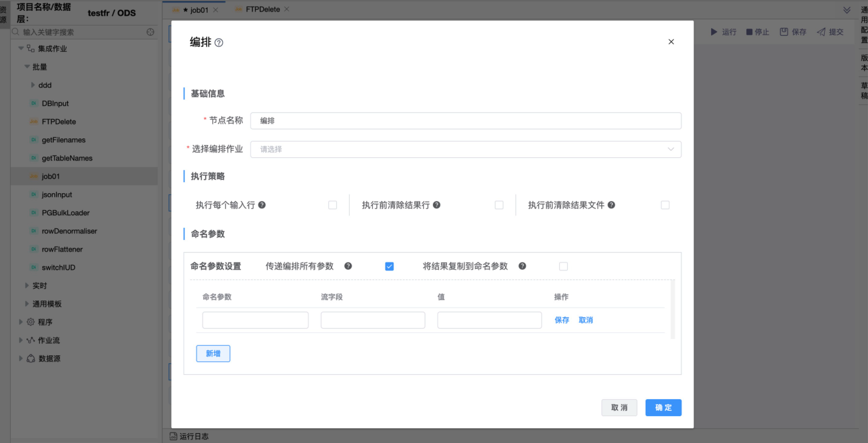868x443 pixels.
Task: Select the job01 tab
Action: 199,10
